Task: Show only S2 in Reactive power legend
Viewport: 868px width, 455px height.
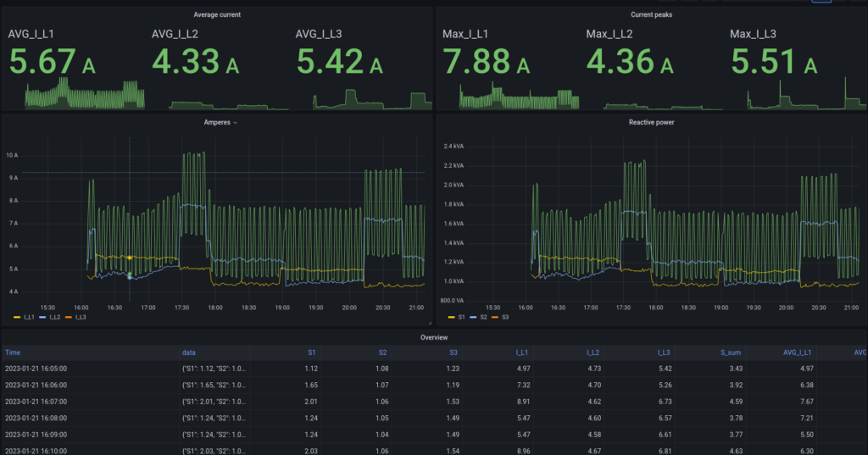Action: pos(483,317)
